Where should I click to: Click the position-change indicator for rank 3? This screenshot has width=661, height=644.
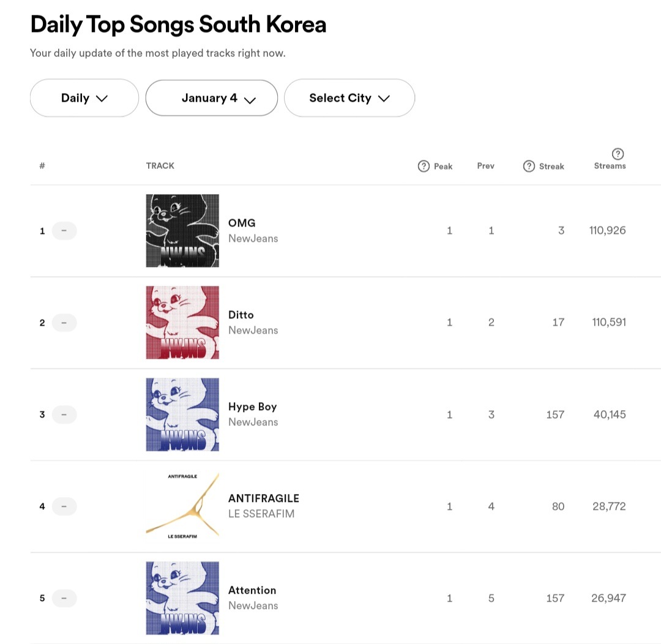[x=64, y=414]
